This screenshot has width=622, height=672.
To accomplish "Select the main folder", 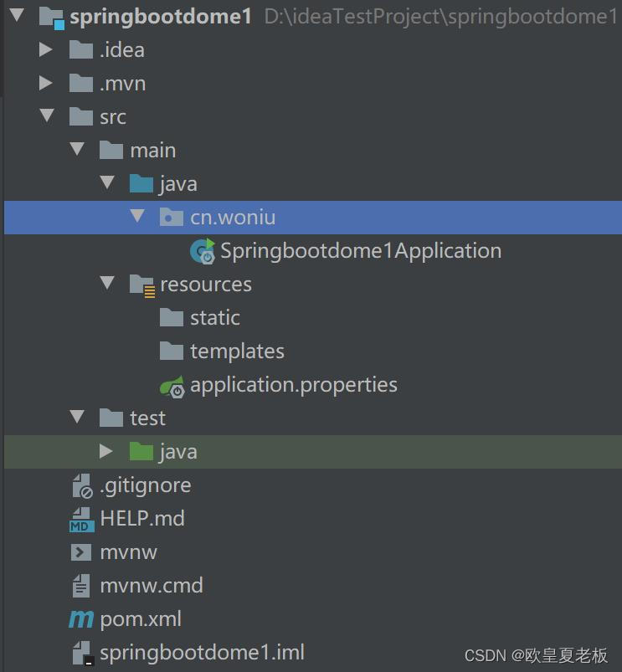I will coord(137,151).
